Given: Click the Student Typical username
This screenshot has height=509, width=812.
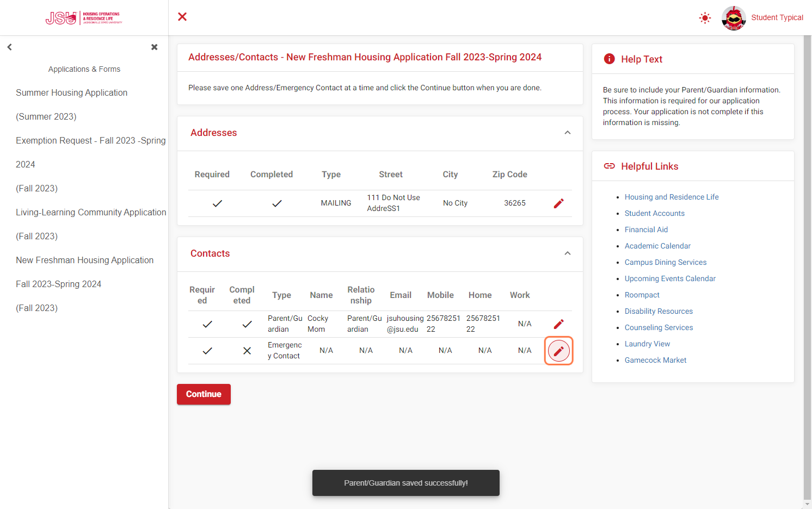Looking at the screenshot, I should click(777, 17).
